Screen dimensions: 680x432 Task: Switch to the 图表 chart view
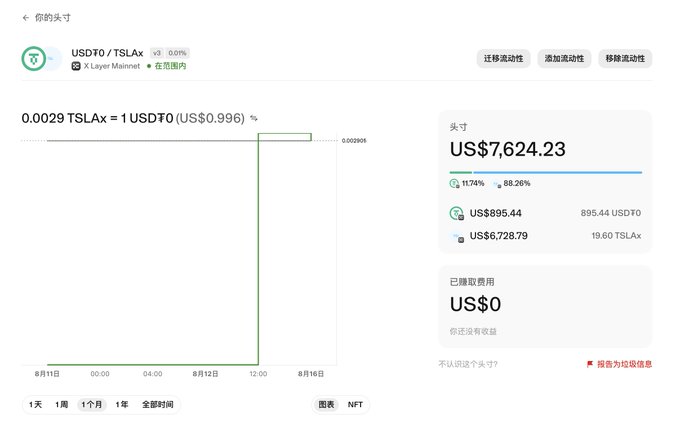(x=327, y=405)
